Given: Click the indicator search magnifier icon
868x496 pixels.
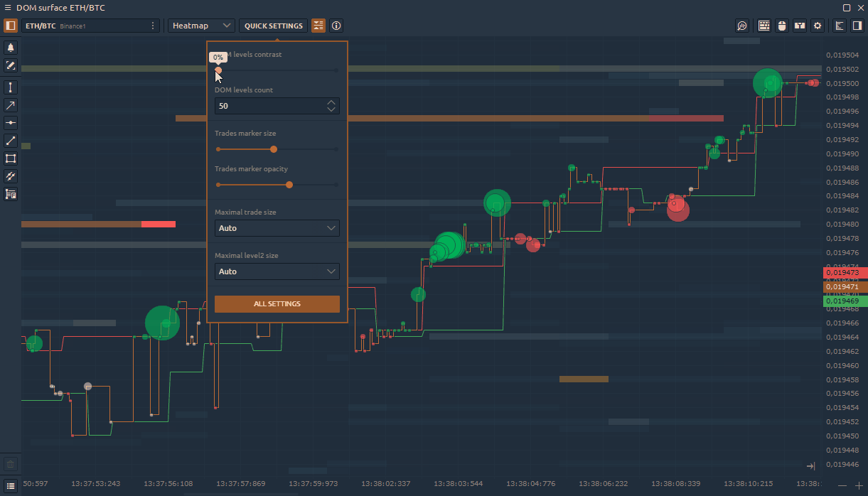Looking at the screenshot, I should coord(742,26).
